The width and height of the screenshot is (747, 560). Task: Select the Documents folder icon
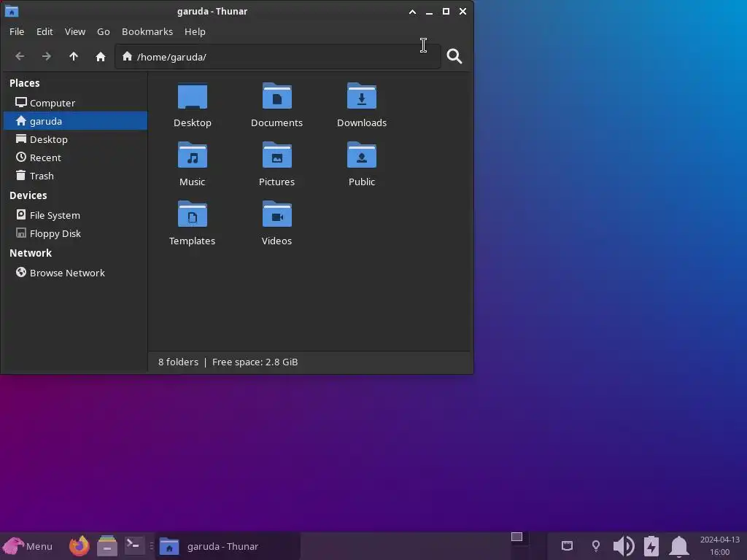pyautogui.click(x=276, y=97)
